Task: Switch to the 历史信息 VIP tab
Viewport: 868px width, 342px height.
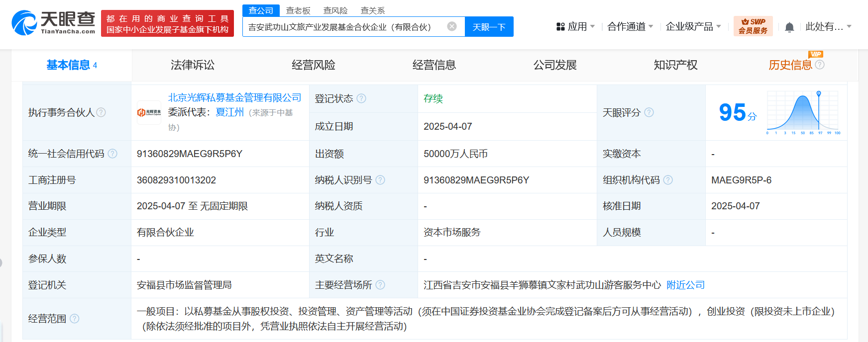Action: click(x=790, y=65)
